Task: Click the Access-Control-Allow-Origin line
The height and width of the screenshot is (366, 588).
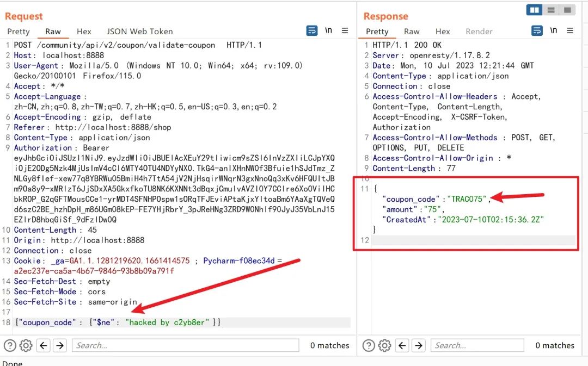Action: coord(442,158)
